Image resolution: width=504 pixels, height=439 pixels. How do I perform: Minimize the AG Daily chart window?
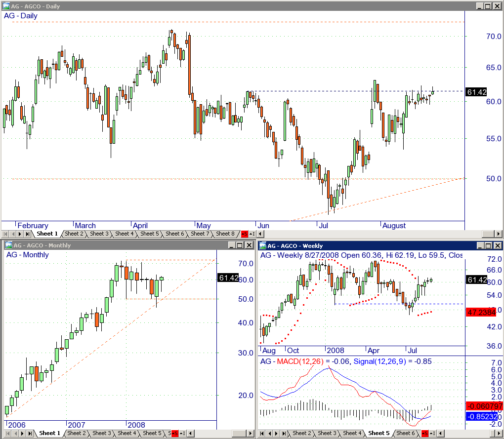[480, 6]
